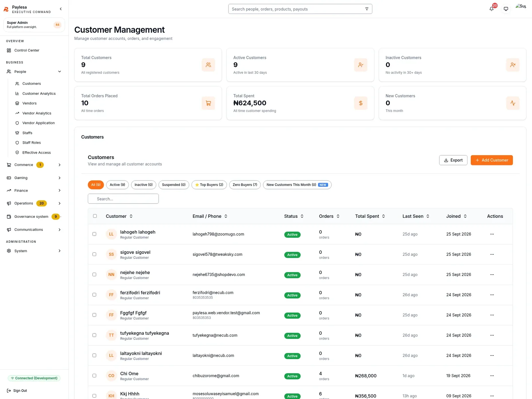The height and width of the screenshot is (399, 532).
Task: Check the laltayokni laltayokni row checkbox
Action: 94,355
